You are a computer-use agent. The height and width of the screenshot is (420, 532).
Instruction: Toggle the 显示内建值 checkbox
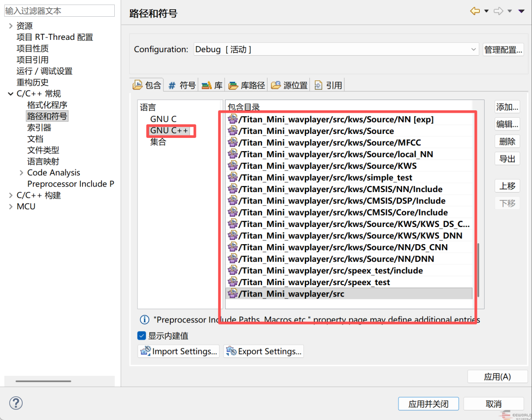coord(142,335)
